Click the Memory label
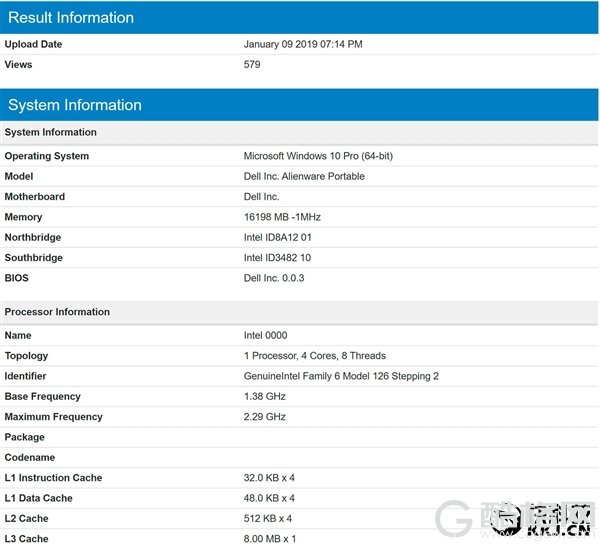This screenshot has height=546, width=600. coord(23,217)
